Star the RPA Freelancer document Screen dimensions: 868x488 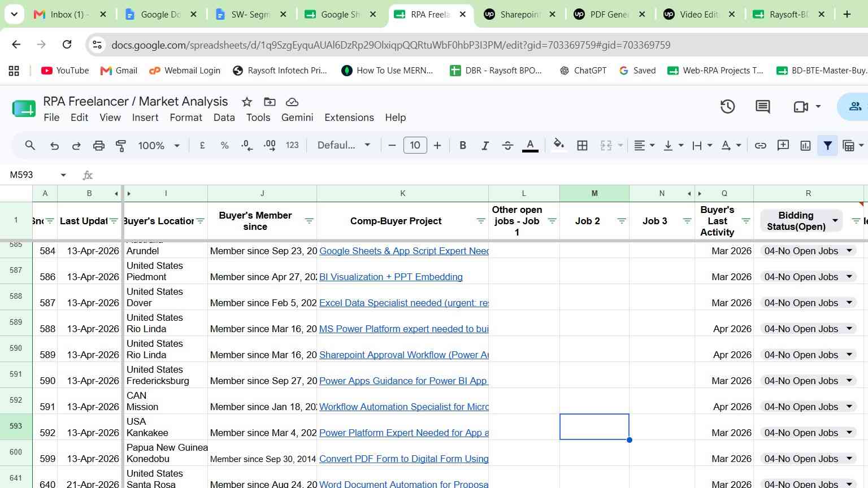247,102
